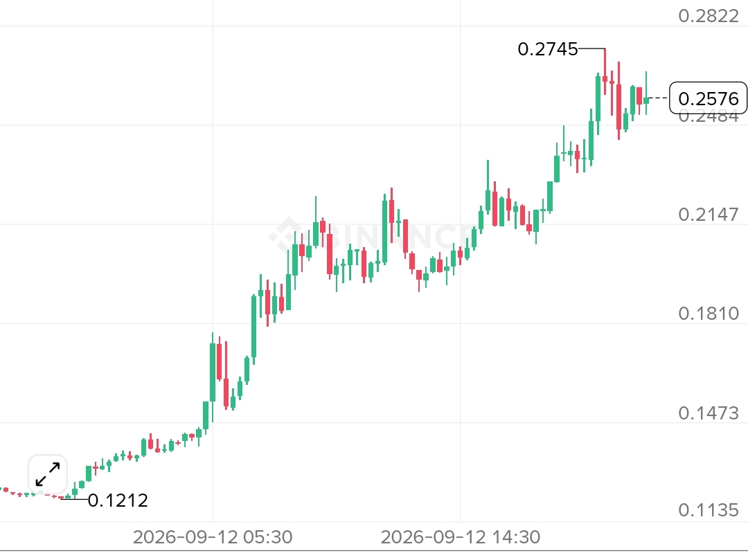Screen dimensions: 748x560
Task: Click the partially hidden 0.2484 axis label
Action: [709, 117]
